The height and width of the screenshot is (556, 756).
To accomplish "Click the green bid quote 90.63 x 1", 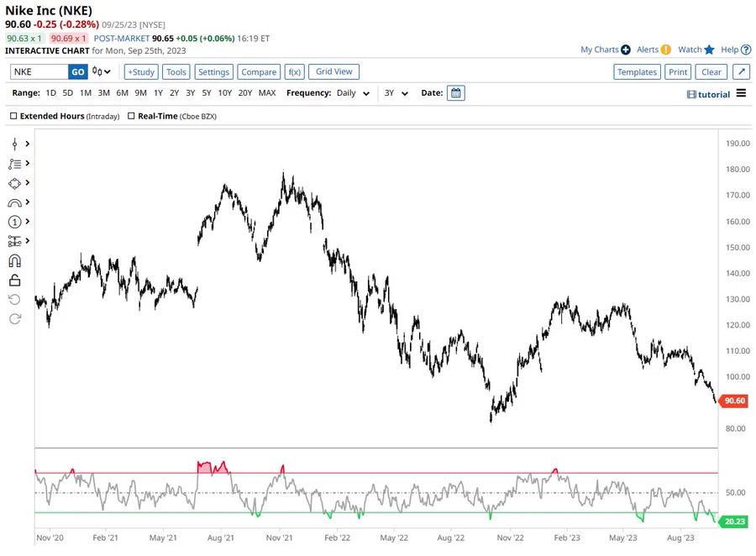I will click(24, 38).
